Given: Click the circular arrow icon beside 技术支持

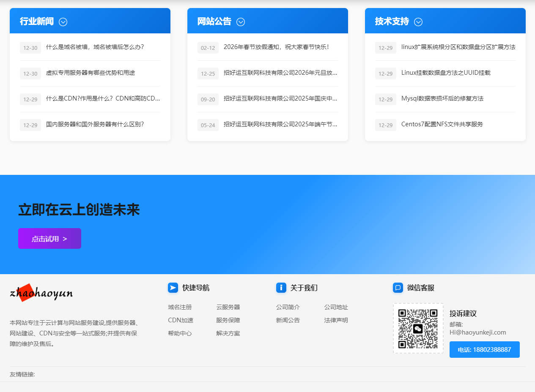Looking at the screenshot, I should point(418,22).
